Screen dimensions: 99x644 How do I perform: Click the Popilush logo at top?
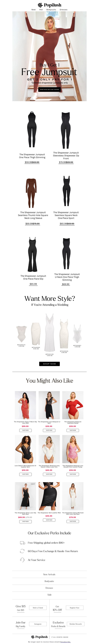pyautogui.click(x=49, y=5)
